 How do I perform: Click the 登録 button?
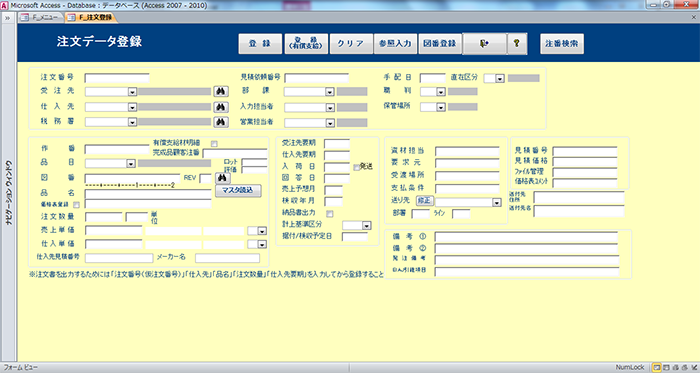tap(260, 44)
